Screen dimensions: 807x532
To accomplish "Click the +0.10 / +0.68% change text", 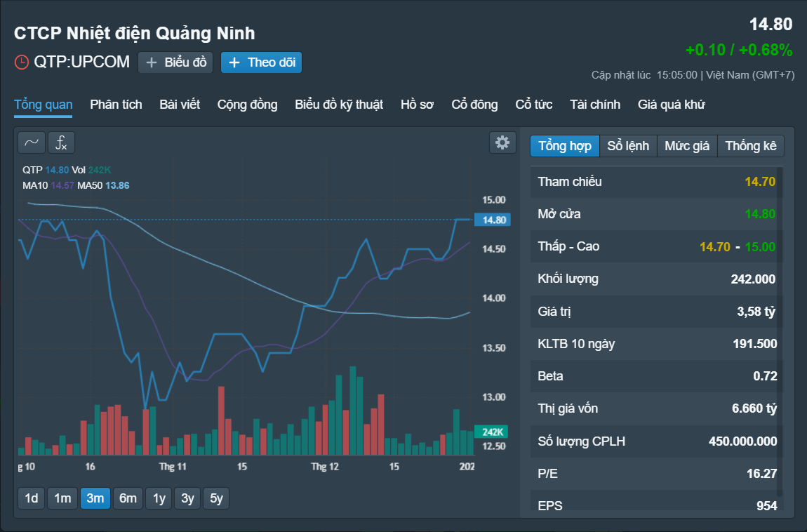I will click(x=739, y=50).
